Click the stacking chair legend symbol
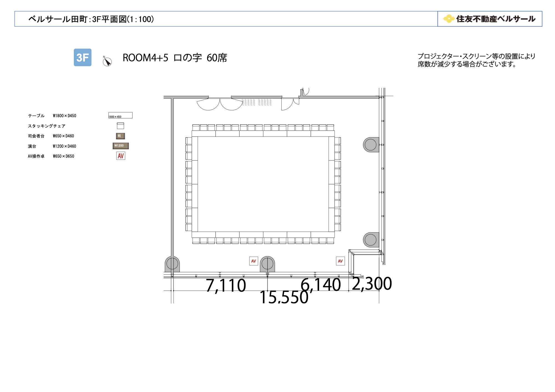The width and height of the screenshot is (555, 392). pos(120,126)
